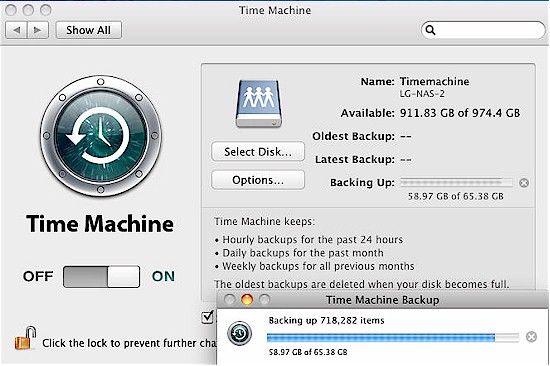Click the network backup disk icon
This screenshot has width=550, height=366.
[x=259, y=104]
